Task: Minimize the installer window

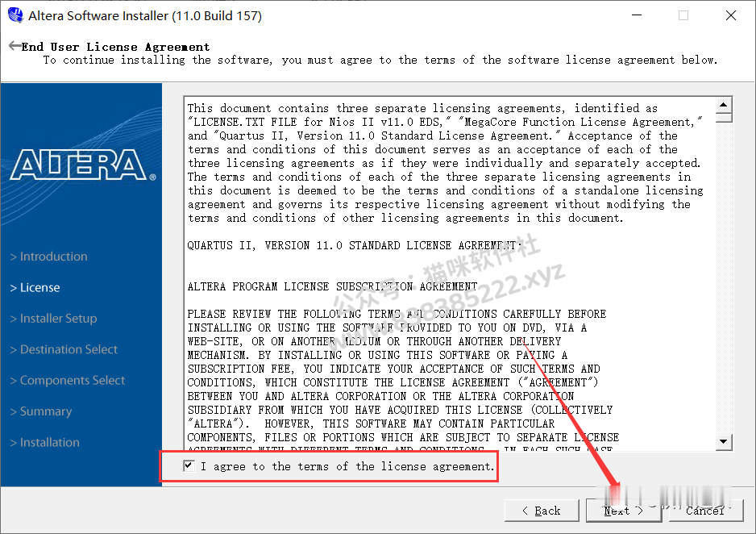Action: pyautogui.click(x=637, y=15)
